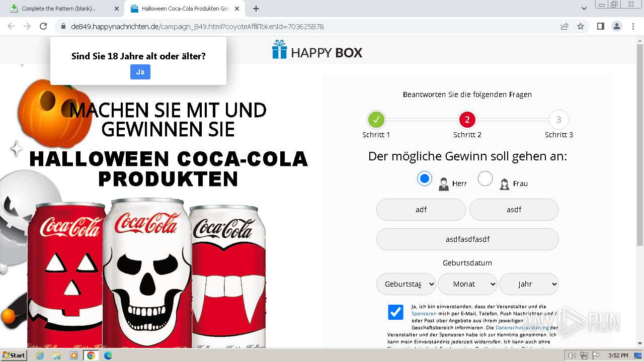Click the Frau woman icon
Viewport: 644px width, 362px height.
(504, 184)
